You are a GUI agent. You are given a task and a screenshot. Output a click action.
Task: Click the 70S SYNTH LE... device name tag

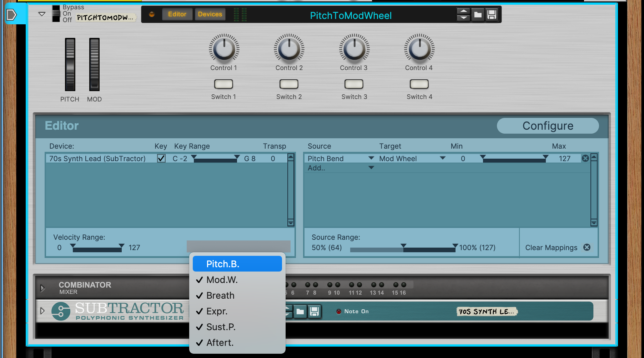pos(487,312)
